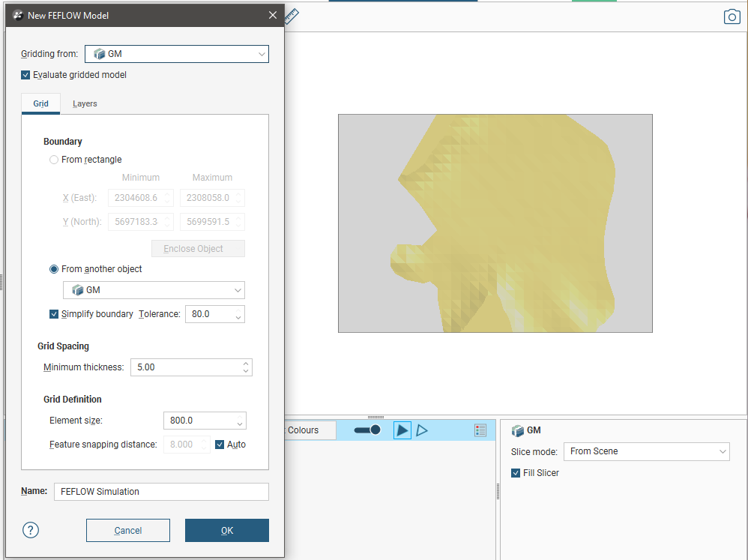Toggle the Auto snapping distance checkbox
The width and height of the screenshot is (748, 560).
[x=220, y=445]
